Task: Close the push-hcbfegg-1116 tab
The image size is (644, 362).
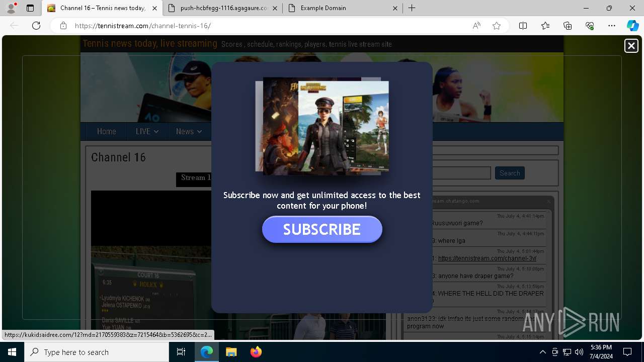Action: coord(275,8)
